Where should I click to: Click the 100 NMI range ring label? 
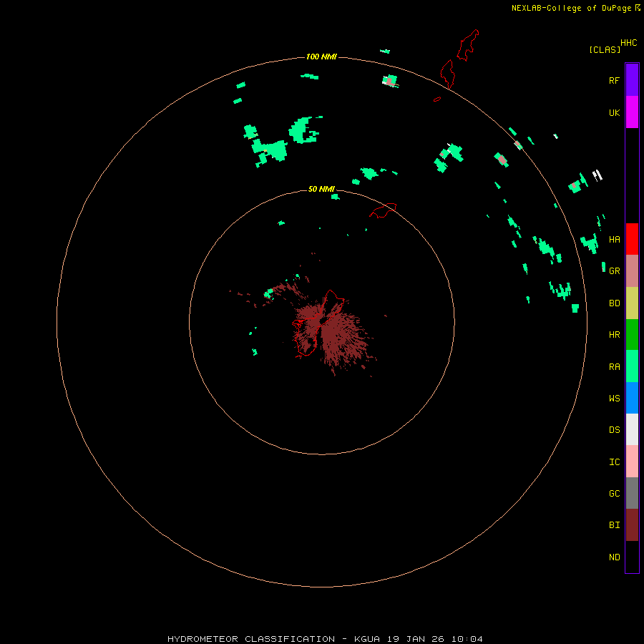tap(321, 57)
